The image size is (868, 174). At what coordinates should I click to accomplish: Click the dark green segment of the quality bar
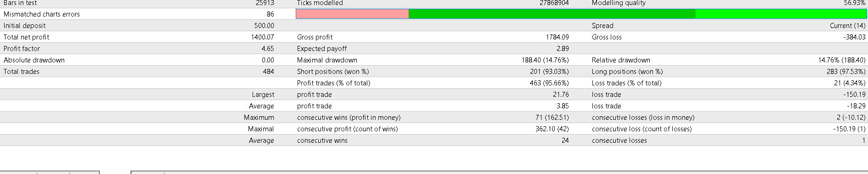tap(552, 14)
